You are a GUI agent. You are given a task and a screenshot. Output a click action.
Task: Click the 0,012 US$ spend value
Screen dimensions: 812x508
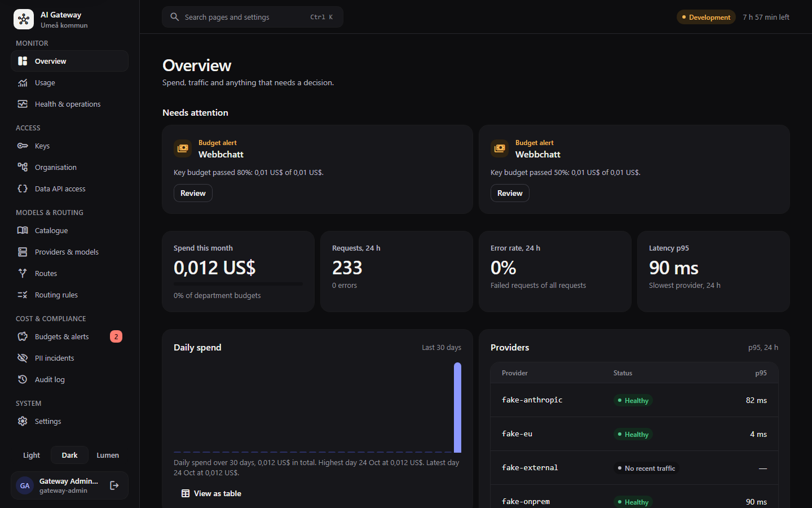[x=214, y=268]
